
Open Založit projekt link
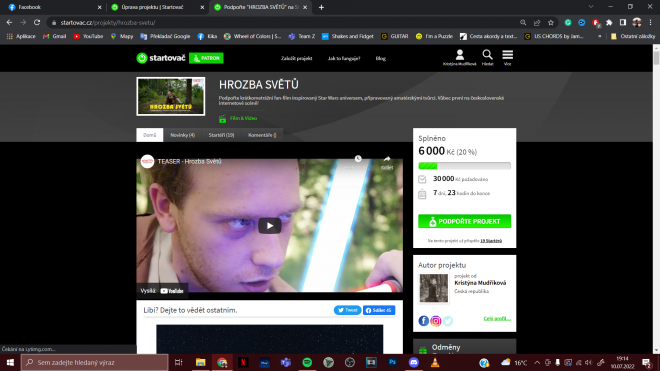point(296,59)
